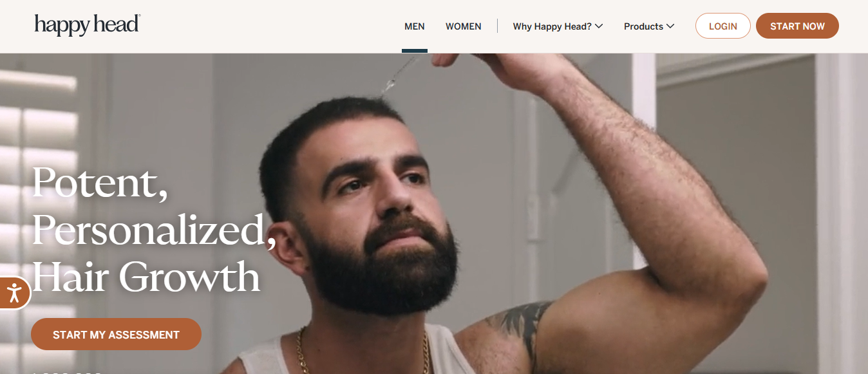The height and width of the screenshot is (374, 868).
Task: Click the Hair Growth headline line
Action: tap(146, 277)
